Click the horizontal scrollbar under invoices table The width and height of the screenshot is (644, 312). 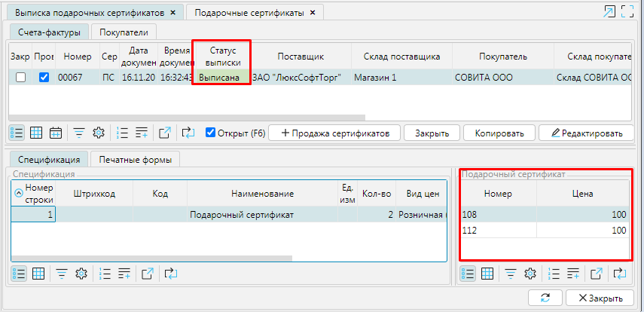188,118
